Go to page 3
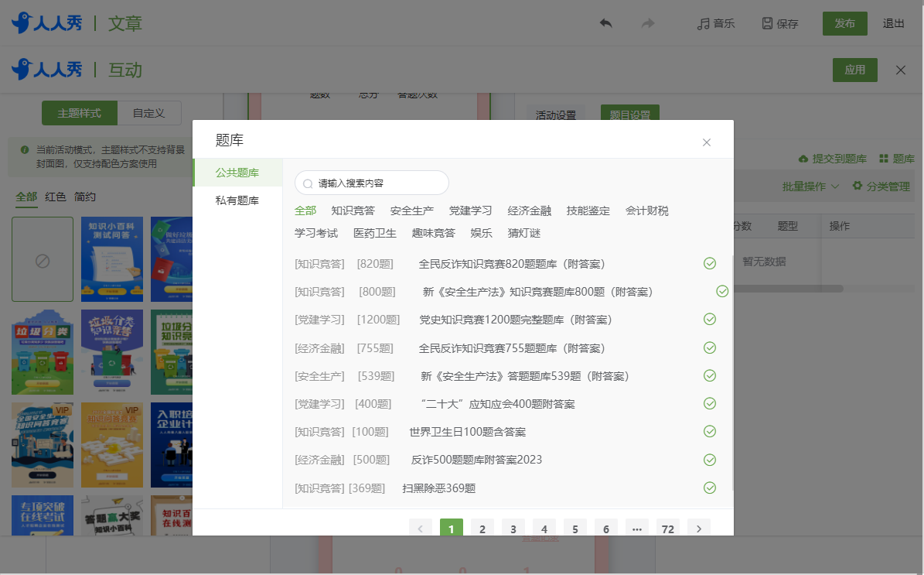This screenshot has height=575, width=924. pyautogui.click(x=513, y=529)
